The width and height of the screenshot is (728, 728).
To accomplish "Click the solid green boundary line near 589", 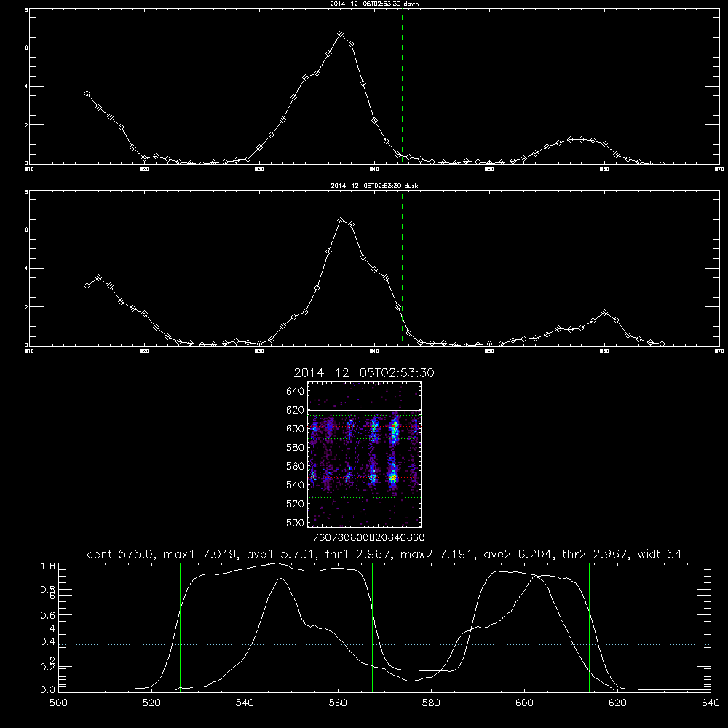I will pyautogui.click(x=475, y=627).
